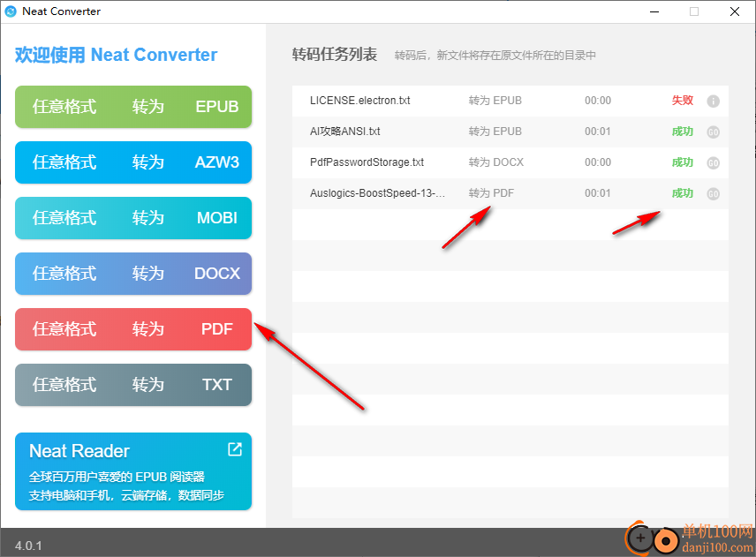Click the version number 4.0.1
The image size is (756, 557).
pos(28,546)
